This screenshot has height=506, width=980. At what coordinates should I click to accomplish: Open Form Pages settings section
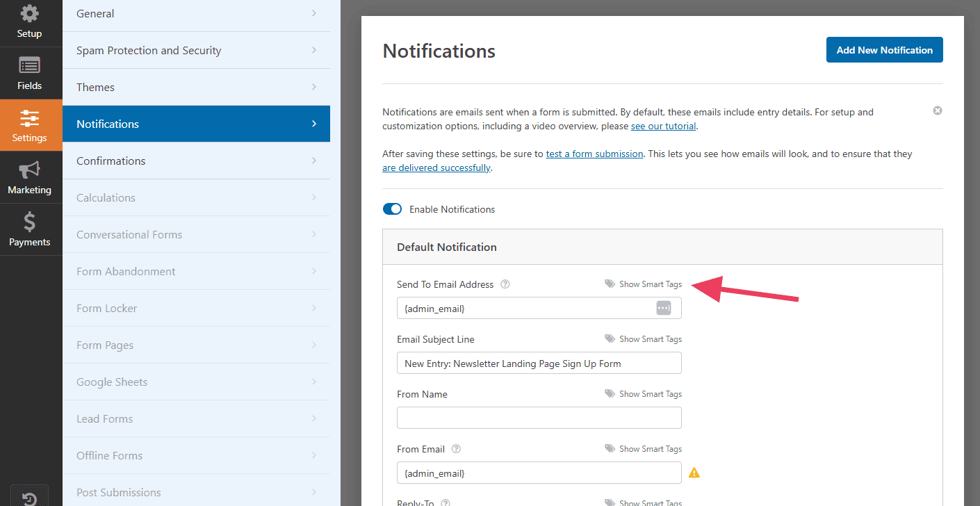coord(196,345)
